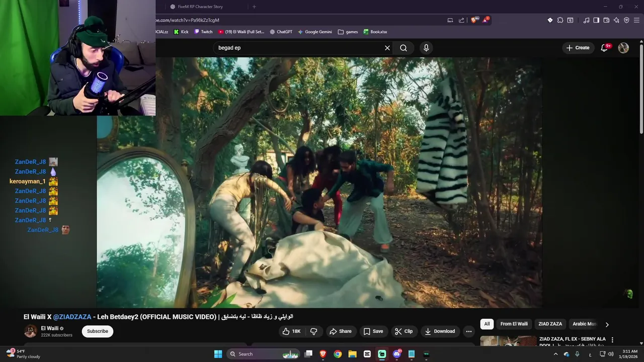The height and width of the screenshot is (362, 644).
Task: Open the Brave Wallet icon
Action: pos(606,20)
